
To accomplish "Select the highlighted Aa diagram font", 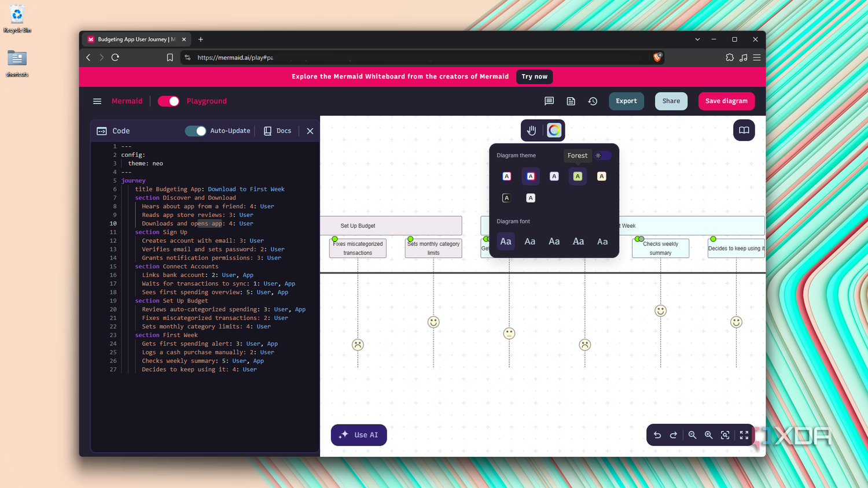I will pos(506,242).
